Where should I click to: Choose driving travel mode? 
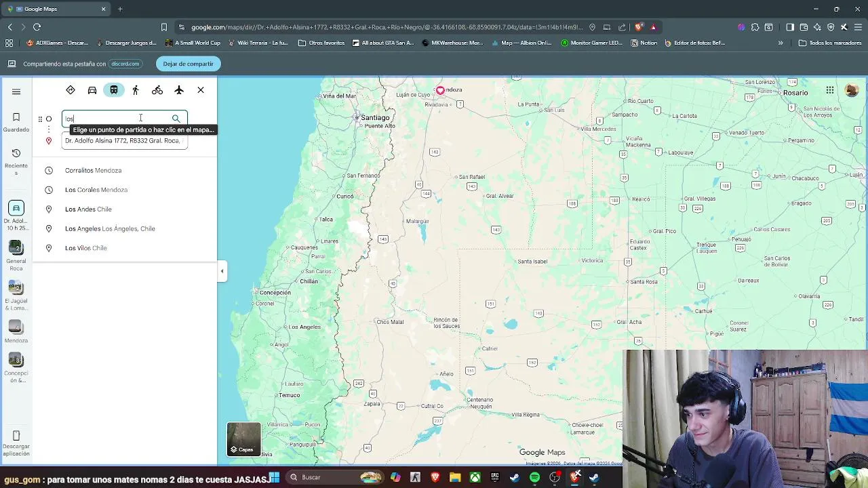click(x=92, y=90)
